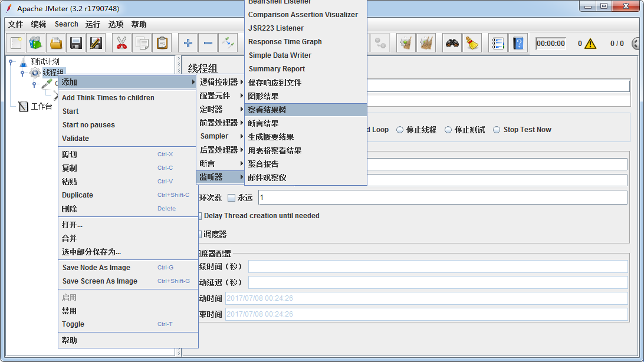Image resolution: width=644 pixels, height=362 pixels.
Task: Open the 帮助 menu in menu bar
Action: pos(139,24)
